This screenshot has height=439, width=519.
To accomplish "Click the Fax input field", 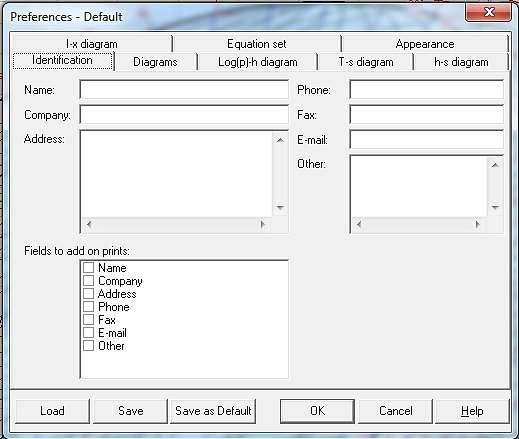I will click(426, 114).
